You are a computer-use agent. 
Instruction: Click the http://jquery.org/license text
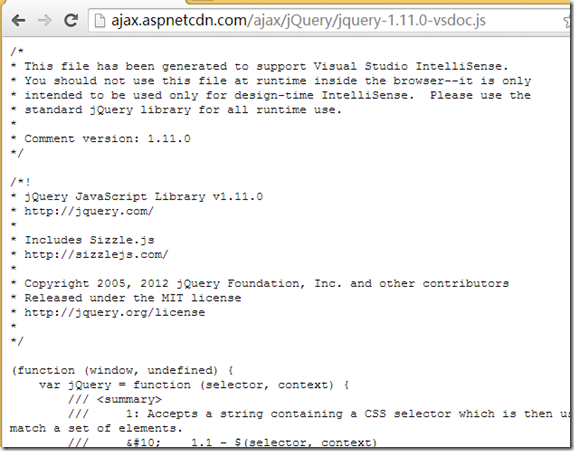[115, 312]
